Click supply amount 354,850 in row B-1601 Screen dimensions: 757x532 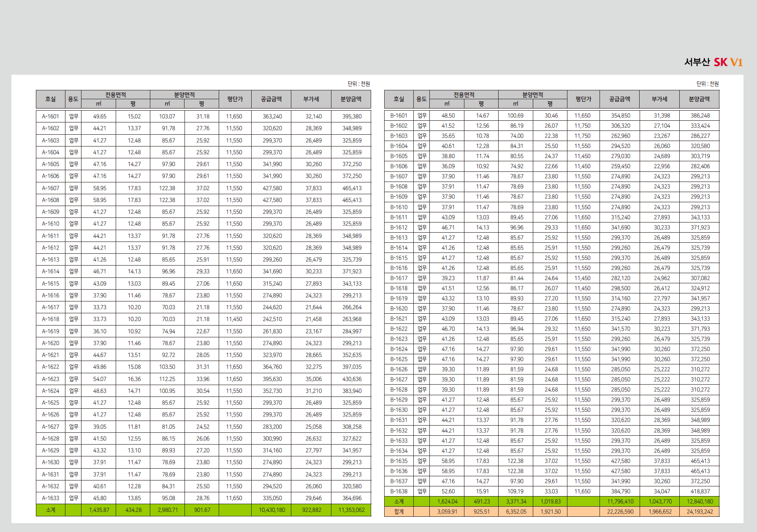621,116
